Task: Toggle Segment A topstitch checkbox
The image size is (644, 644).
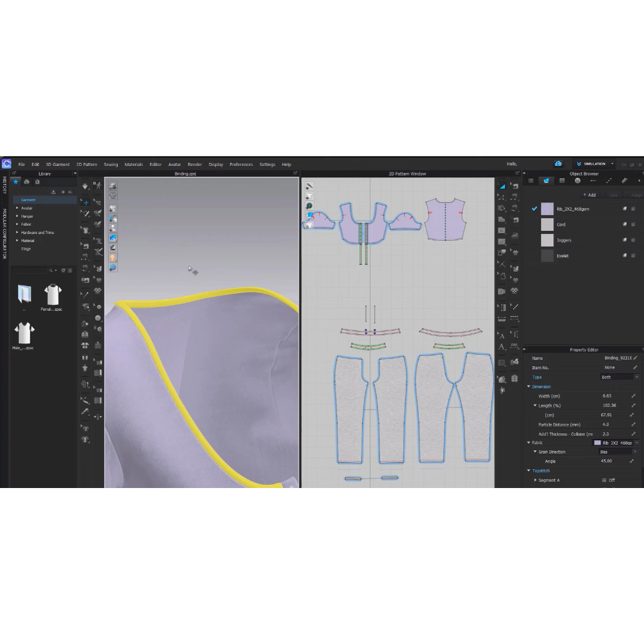Action: pyautogui.click(x=604, y=480)
